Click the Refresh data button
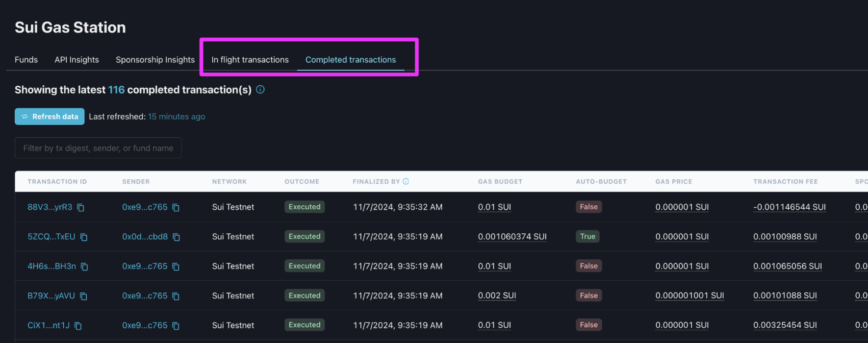This screenshot has height=343, width=868. tap(50, 117)
